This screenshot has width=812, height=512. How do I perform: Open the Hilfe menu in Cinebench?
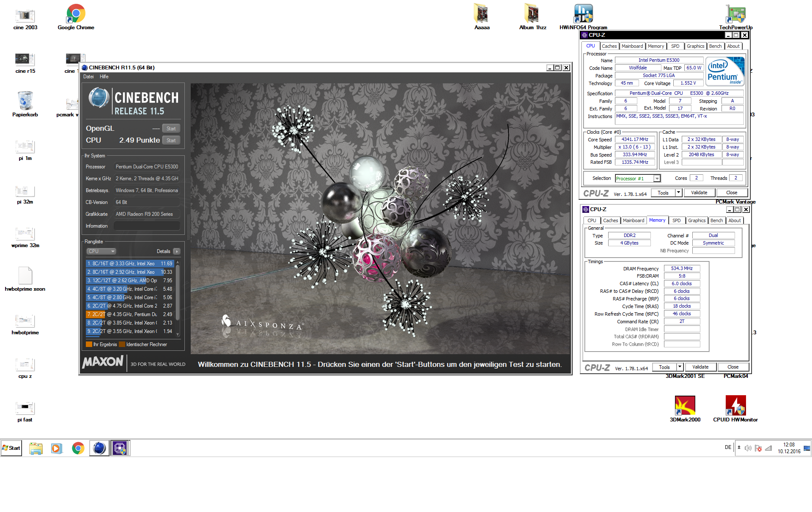coord(104,77)
